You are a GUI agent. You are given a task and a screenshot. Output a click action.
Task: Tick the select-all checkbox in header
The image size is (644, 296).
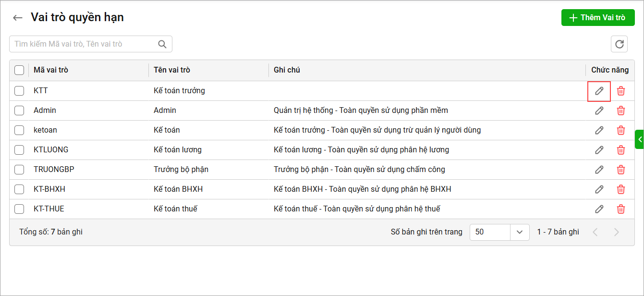coord(19,70)
